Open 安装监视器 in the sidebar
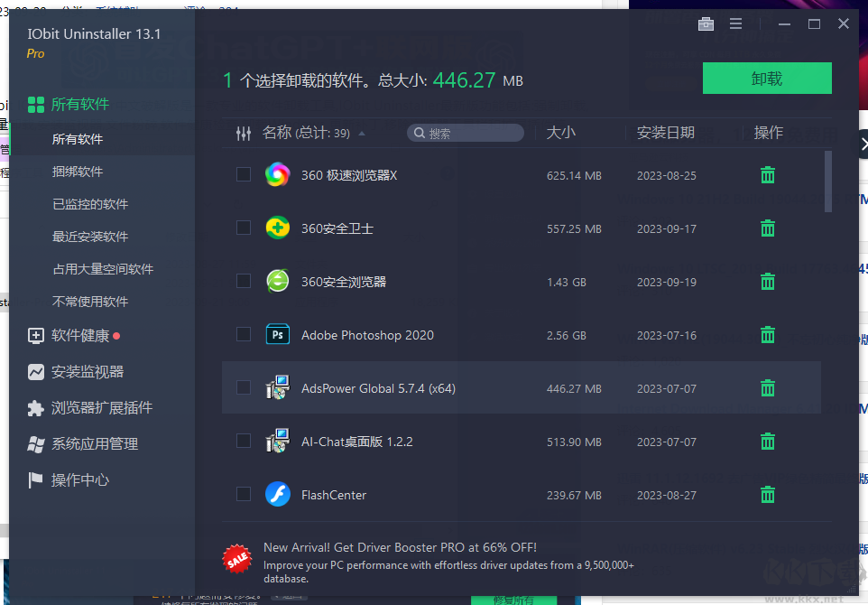 pyautogui.click(x=76, y=372)
